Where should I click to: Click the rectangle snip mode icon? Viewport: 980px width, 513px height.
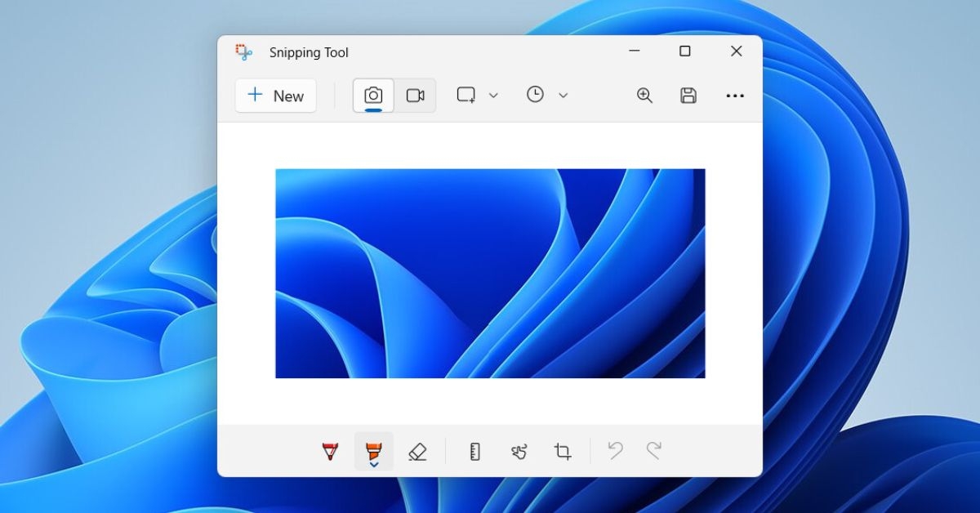(x=466, y=95)
